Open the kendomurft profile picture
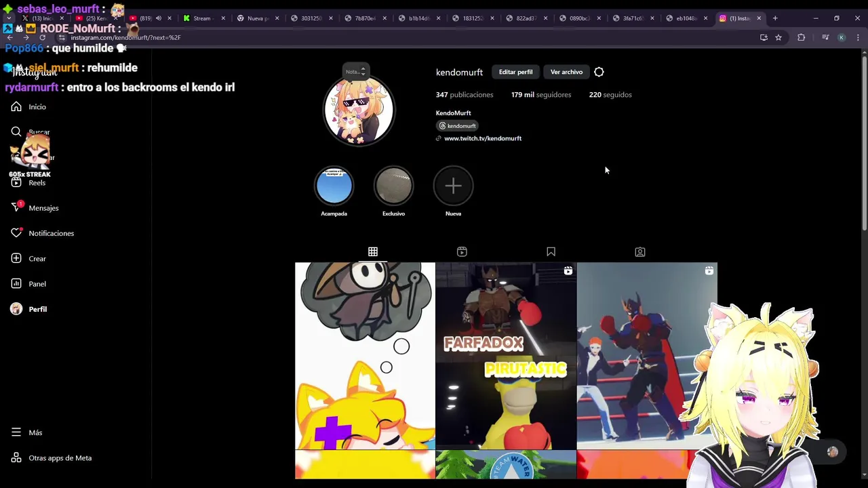Viewport: 868px width, 488px height. pyautogui.click(x=359, y=110)
